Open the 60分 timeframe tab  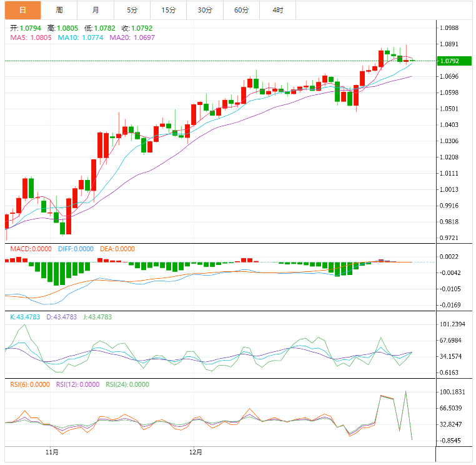point(241,10)
